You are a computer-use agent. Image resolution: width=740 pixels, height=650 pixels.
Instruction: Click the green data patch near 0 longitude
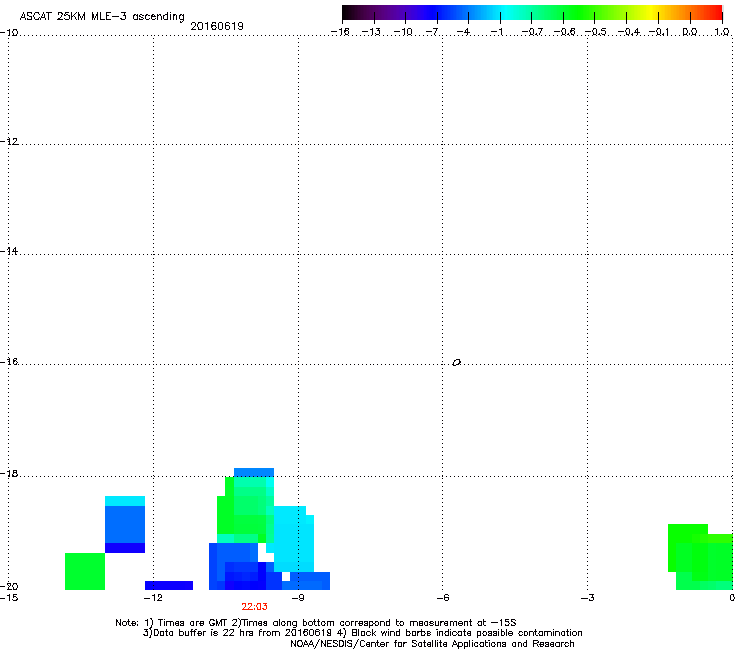point(700,557)
